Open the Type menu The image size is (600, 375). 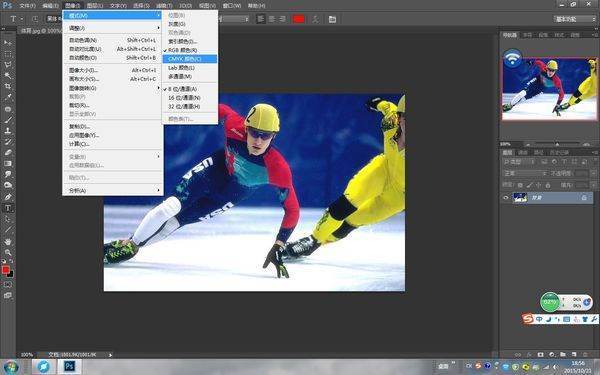point(118,6)
